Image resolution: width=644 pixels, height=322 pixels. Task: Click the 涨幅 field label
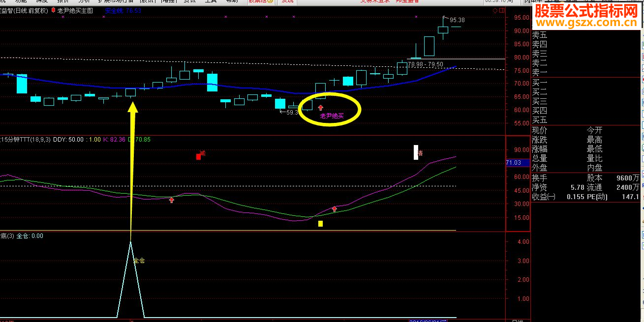pos(540,149)
